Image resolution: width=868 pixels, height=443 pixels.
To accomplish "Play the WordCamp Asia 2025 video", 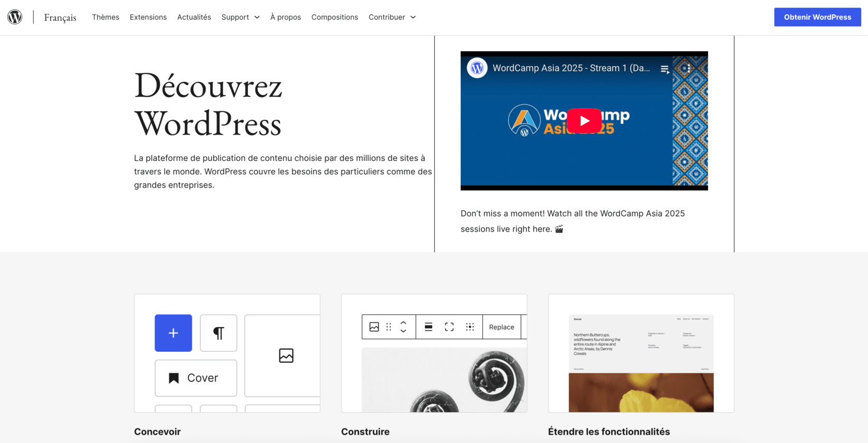I will [x=584, y=121].
